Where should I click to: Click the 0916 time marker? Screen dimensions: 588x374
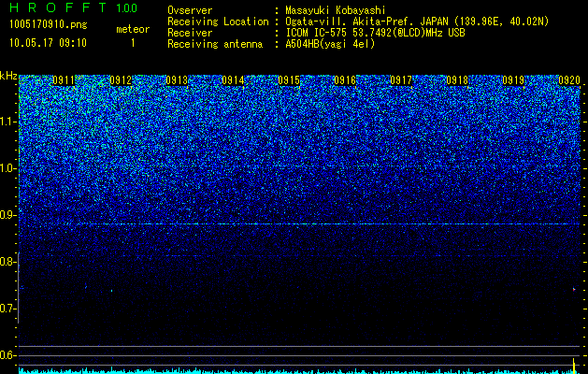[x=345, y=80]
